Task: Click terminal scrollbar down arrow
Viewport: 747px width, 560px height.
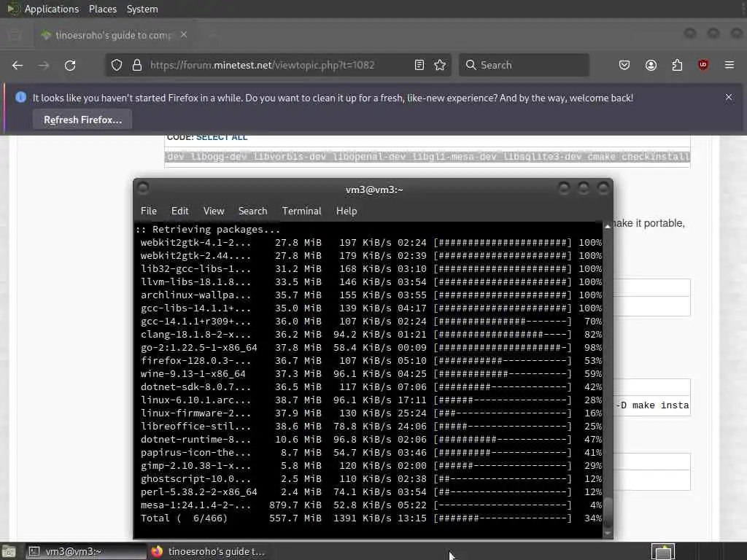Action: tap(608, 533)
